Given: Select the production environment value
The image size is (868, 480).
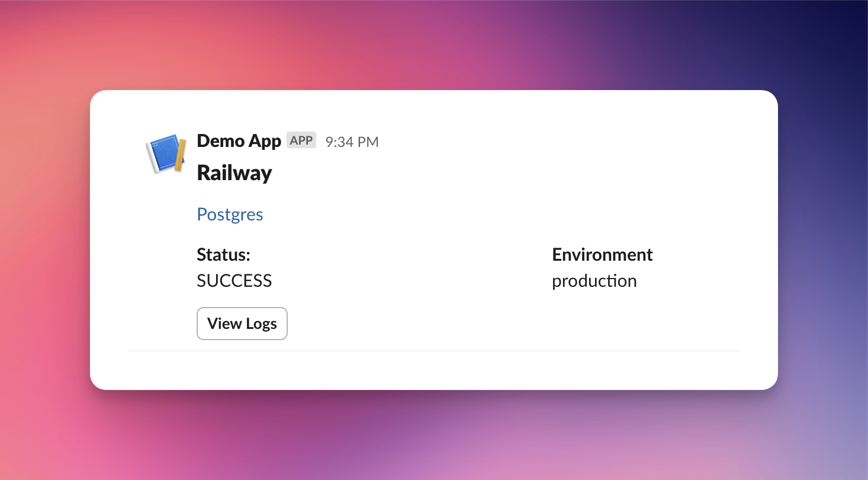Looking at the screenshot, I should click(594, 281).
